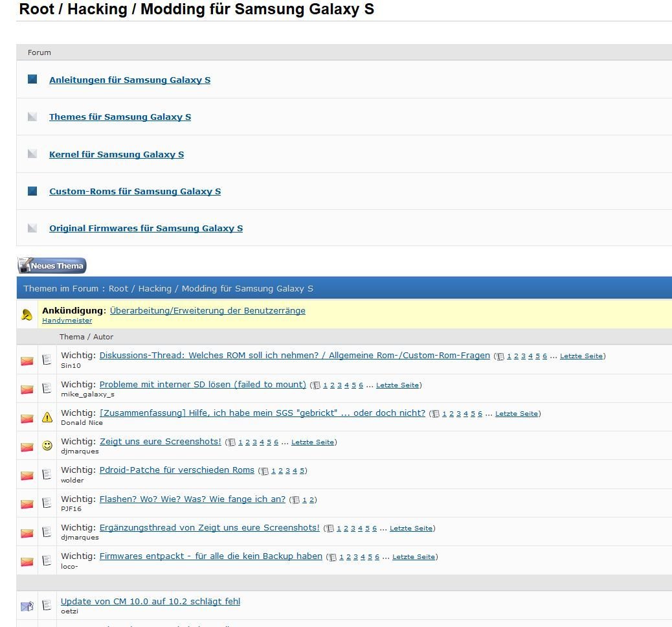Click the smiley icon in Zeigt uns eure Screenshots row
Image resolution: width=672 pixels, height=627 pixels.
pyautogui.click(x=47, y=446)
